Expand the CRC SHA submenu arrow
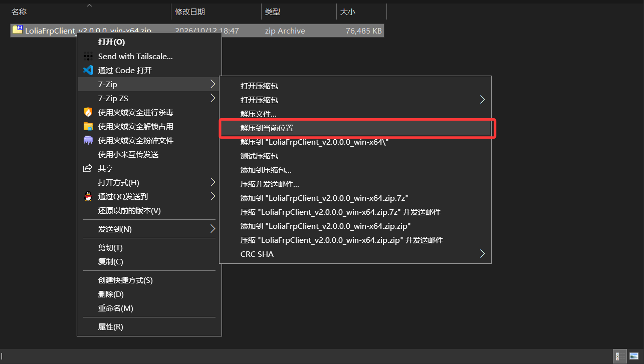644x364 pixels. (482, 254)
